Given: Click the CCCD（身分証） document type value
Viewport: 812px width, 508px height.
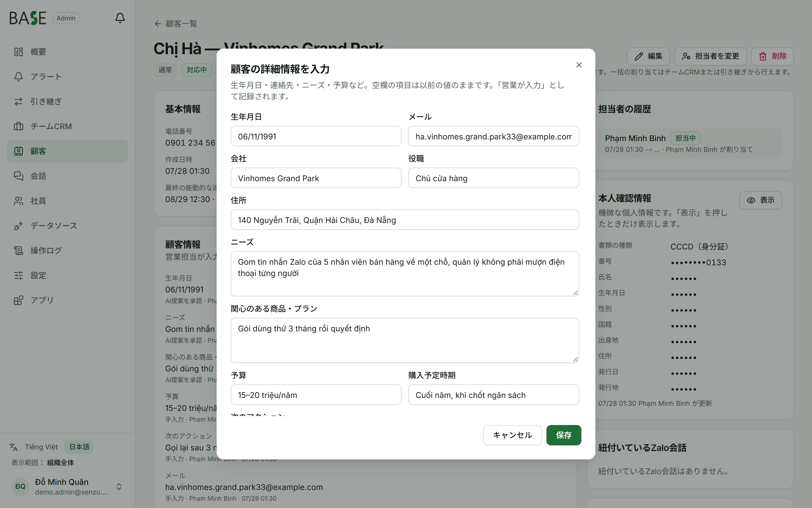Looking at the screenshot, I should pyautogui.click(x=701, y=247).
